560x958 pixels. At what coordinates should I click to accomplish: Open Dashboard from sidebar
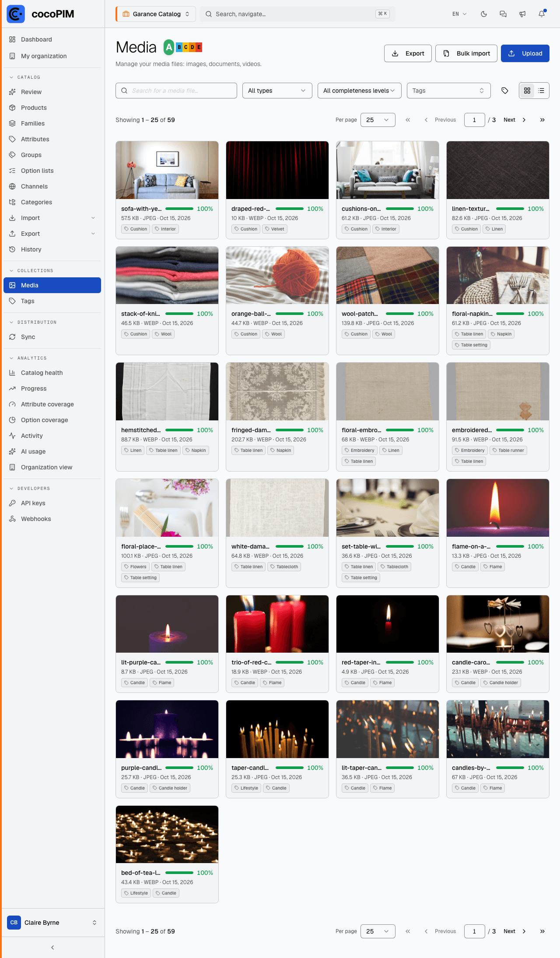pos(52,39)
